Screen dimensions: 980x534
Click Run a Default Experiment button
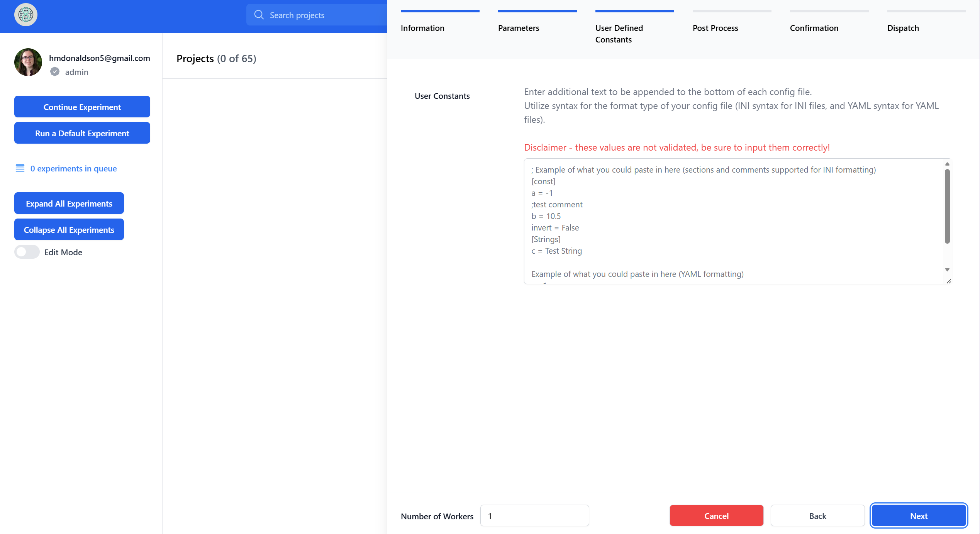(82, 133)
